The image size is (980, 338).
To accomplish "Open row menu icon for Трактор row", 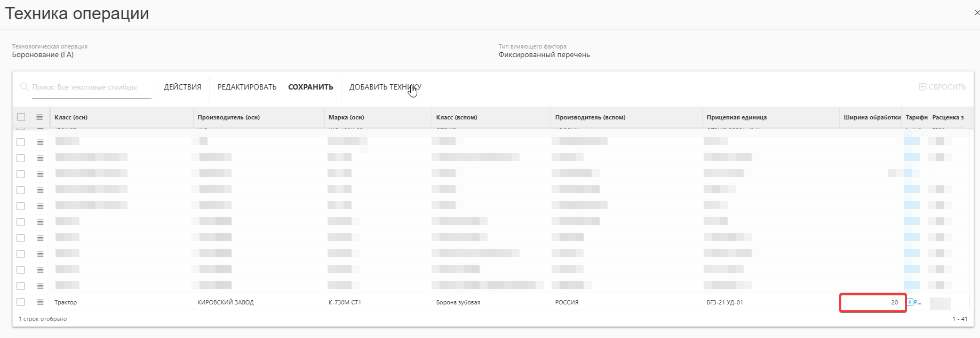I will coord(40,302).
